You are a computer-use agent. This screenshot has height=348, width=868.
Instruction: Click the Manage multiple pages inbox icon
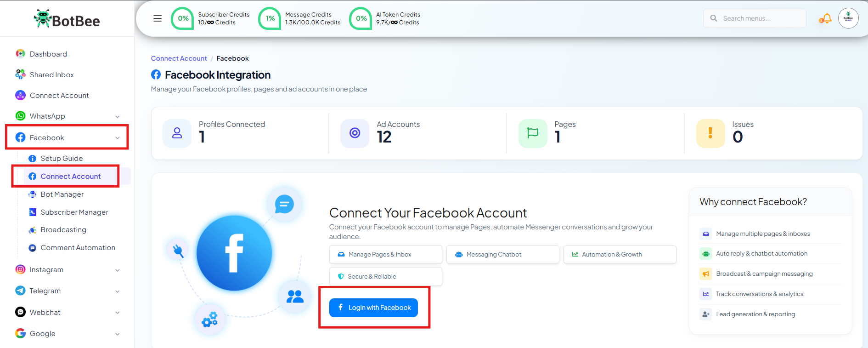(x=705, y=234)
